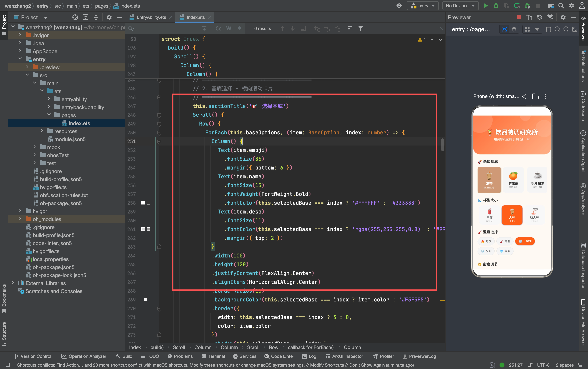Toggle Words (W) option in search bar
588x369 pixels.
click(229, 29)
